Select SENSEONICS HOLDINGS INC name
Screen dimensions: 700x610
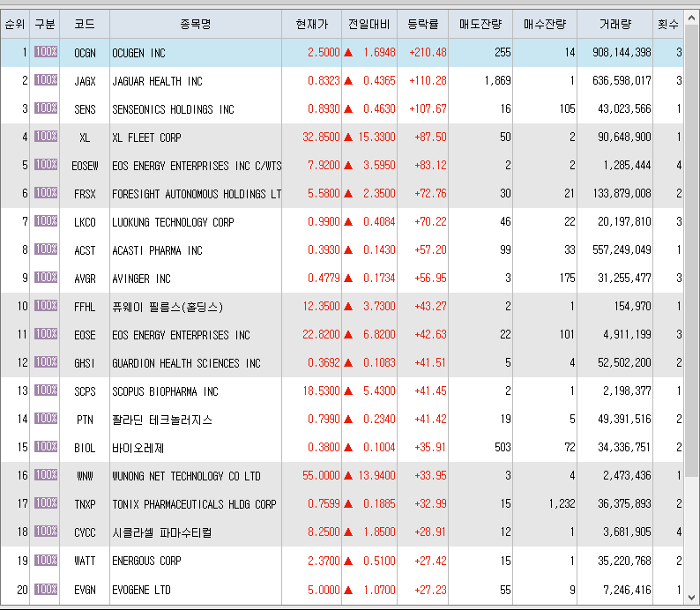point(173,109)
